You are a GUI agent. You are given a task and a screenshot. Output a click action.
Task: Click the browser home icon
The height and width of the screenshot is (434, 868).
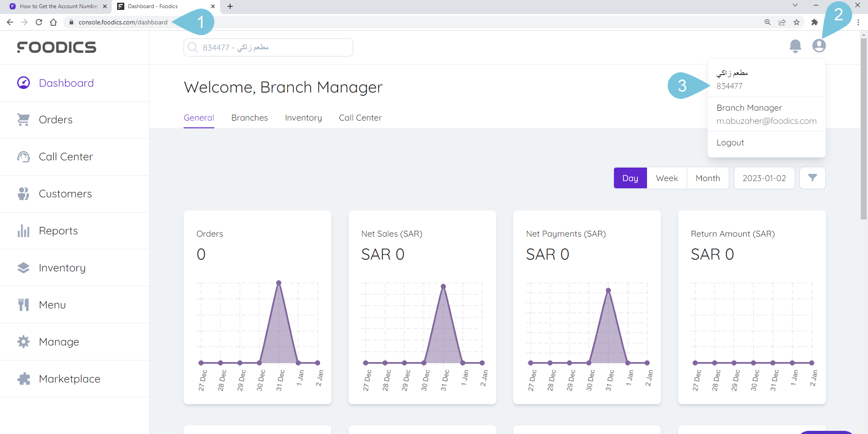click(x=53, y=22)
